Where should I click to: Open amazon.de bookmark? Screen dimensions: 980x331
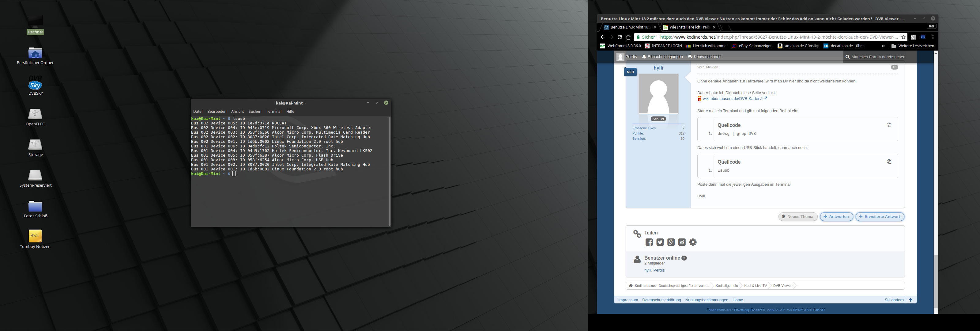click(x=798, y=46)
